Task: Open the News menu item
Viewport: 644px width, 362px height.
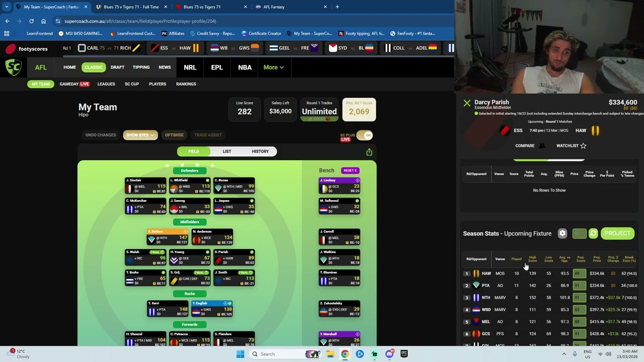Action: coord(165,67)
